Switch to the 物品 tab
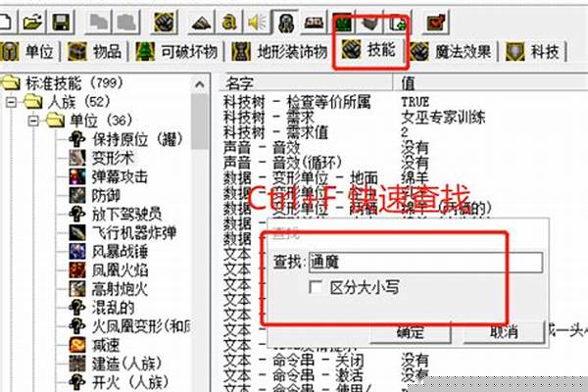Viewport: 588px width, 392px height. [95, 51]
